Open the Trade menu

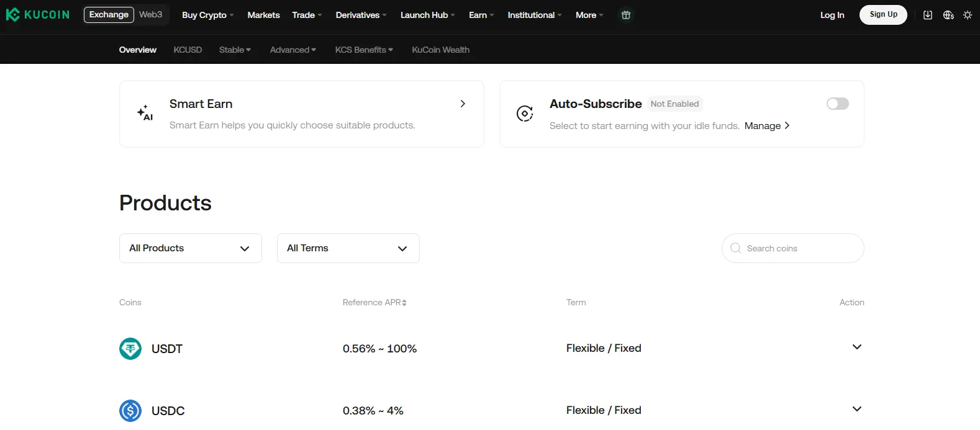coord(307,15)
